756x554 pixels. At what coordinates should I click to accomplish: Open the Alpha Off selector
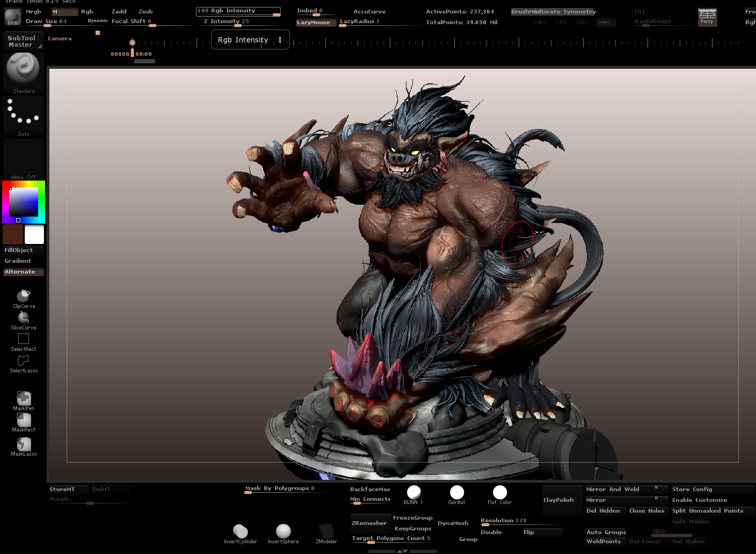23,160
